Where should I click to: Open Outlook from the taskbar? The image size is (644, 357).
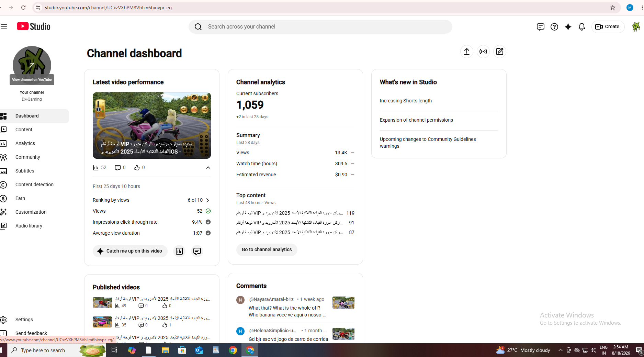[199, 350]
